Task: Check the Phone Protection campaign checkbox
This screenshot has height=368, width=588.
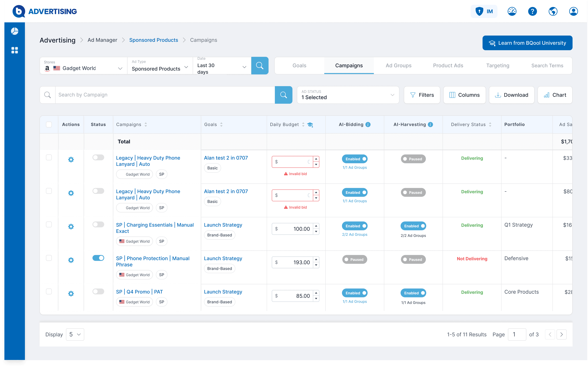Action: 49,258
